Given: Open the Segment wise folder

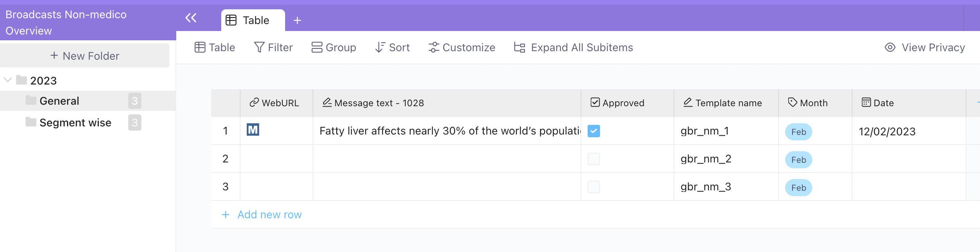Looking at the screenshot, I should (75, 123).
